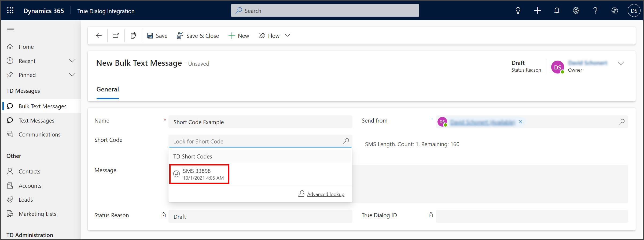Click the Short Code search magnifier
644x240 pixels.
(346, 141)
